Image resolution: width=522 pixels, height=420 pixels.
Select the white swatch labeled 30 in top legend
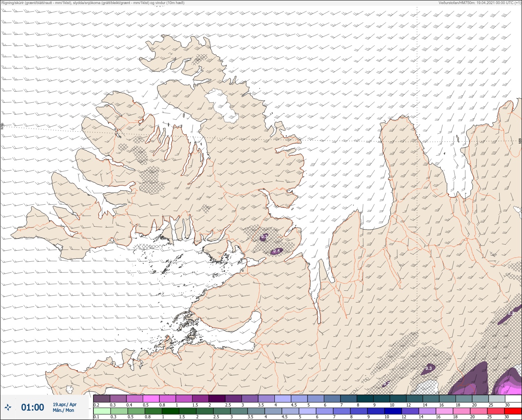click(x=513, y=398)
